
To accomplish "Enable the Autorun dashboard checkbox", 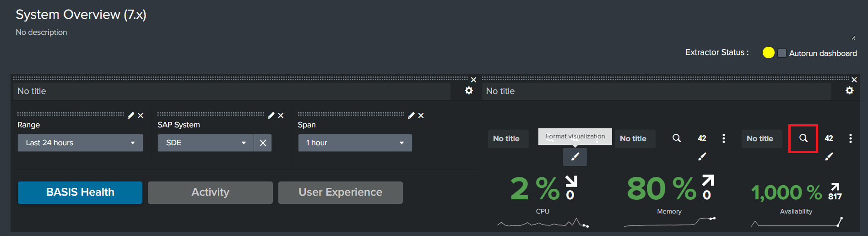I will (782, 53).
